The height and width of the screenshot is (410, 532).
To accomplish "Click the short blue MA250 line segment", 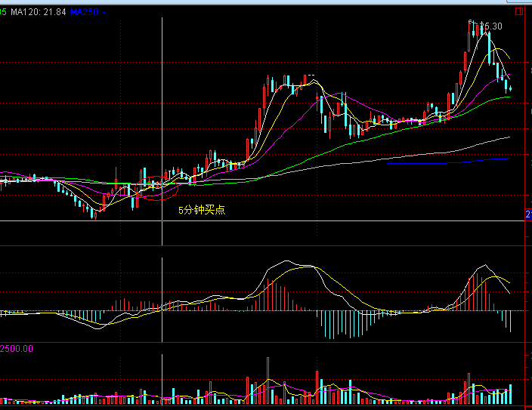I will pyautogui.click(x=423, y=162).
